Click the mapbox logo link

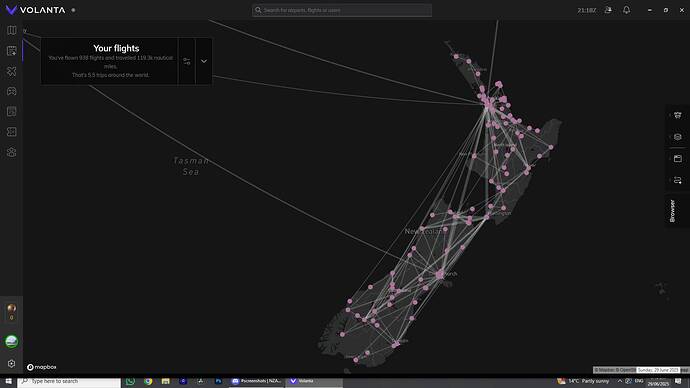(x=42, y=367)
